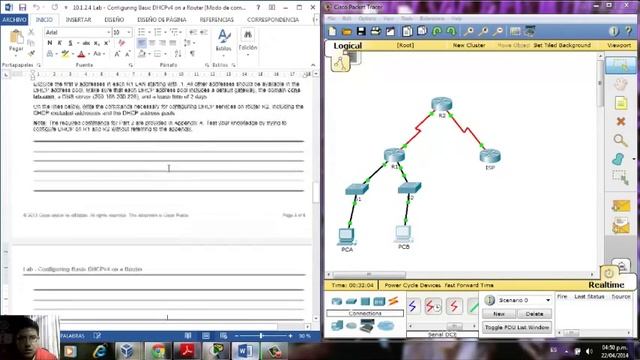
Task: Toggle underline (S) in Word
Action: tap(70, 43)
